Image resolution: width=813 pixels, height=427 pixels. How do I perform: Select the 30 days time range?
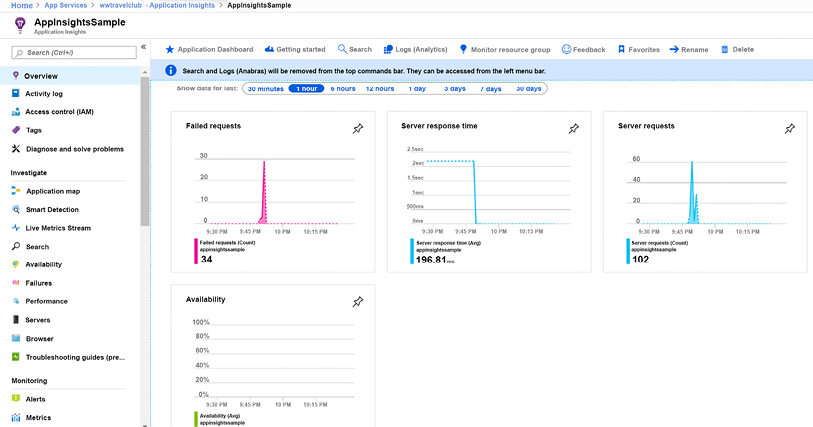click(x=528, y=89)
